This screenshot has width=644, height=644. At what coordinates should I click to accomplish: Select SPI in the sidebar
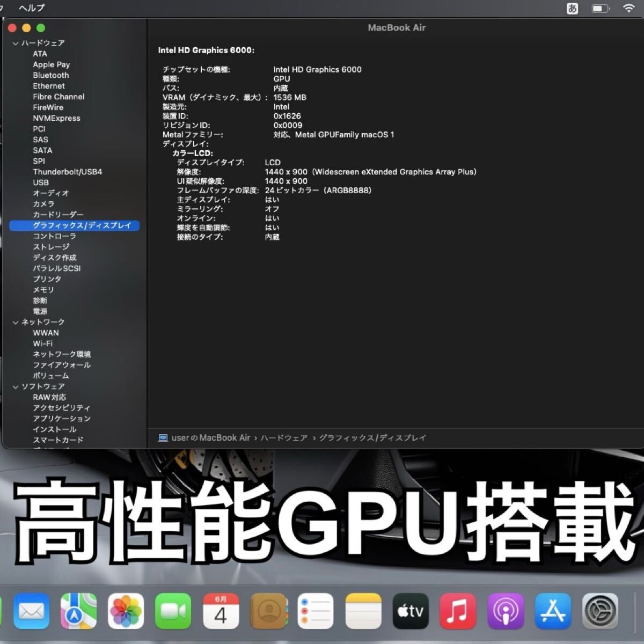point(39,161)
